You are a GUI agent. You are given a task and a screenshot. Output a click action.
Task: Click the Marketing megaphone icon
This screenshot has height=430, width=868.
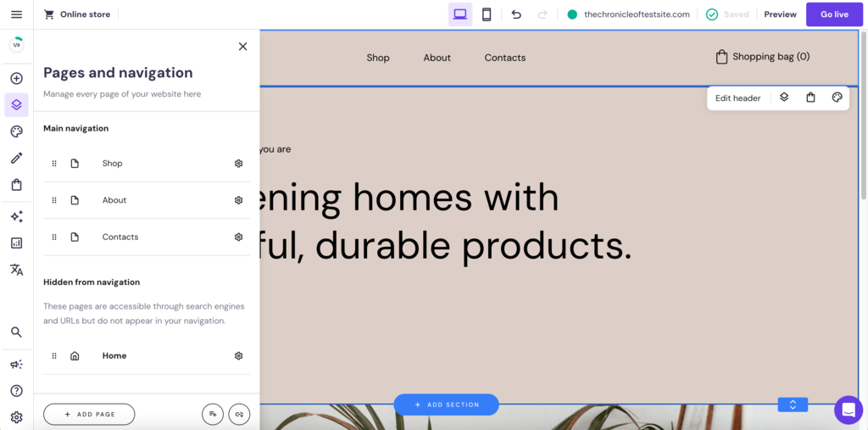coord(16,364)
